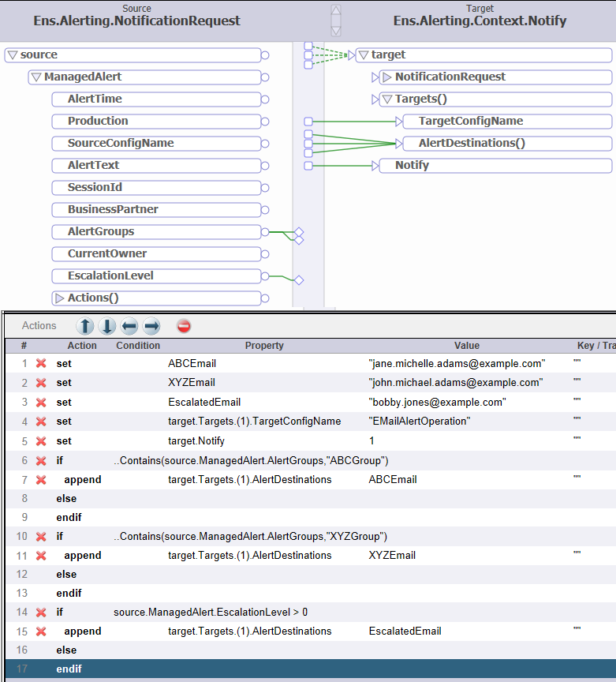This screenshot has width=616, height=682.
Task: Delete action row 2 XYZEmail with red X
Action: [41, 383]
